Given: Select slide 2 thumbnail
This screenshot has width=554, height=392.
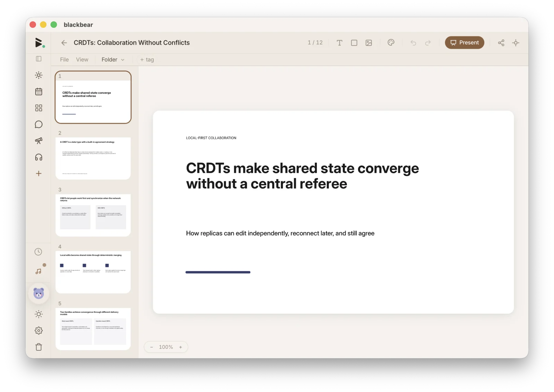Looking at the screenshot, I should tap(93, 158).
